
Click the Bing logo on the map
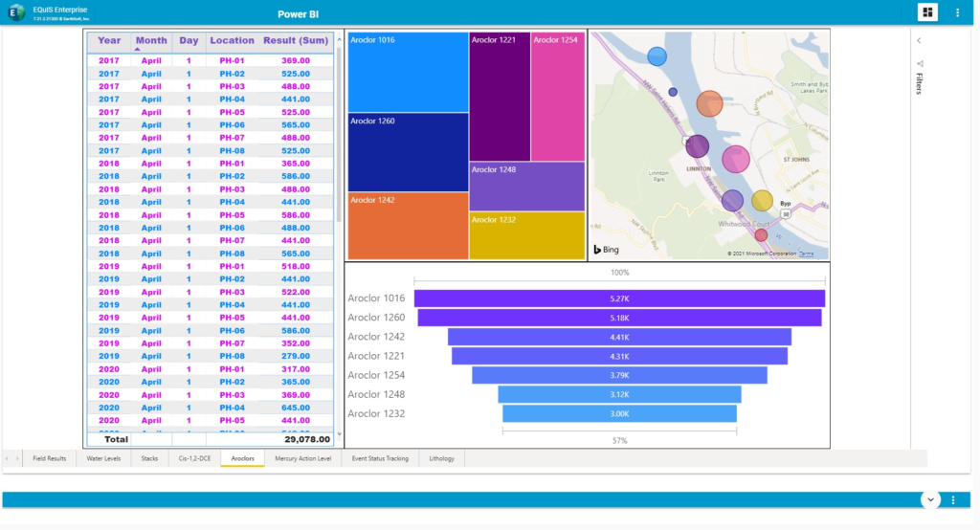point(607,250)
